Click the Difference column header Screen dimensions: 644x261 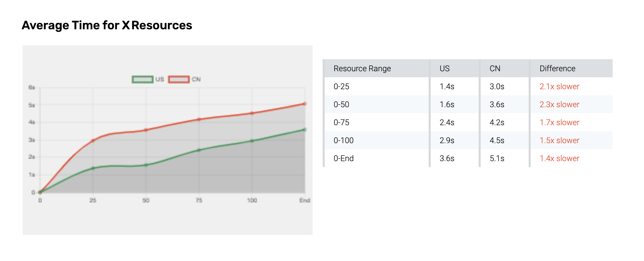pos(557,69)
